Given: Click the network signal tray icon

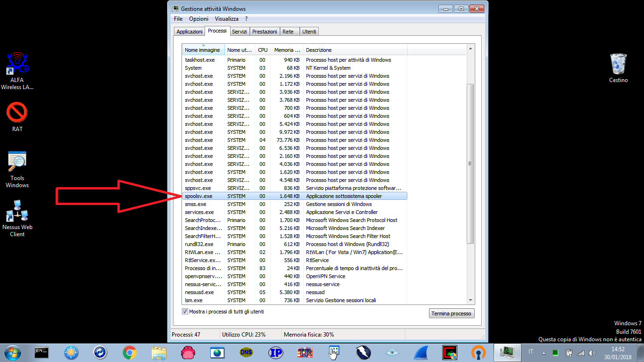Looking at the screenshot, I should 581,353.
